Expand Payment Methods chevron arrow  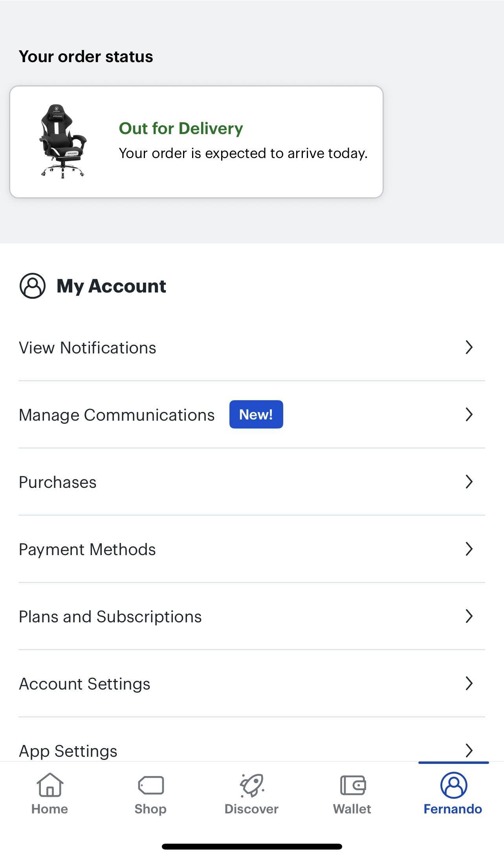tap(469, 549)
